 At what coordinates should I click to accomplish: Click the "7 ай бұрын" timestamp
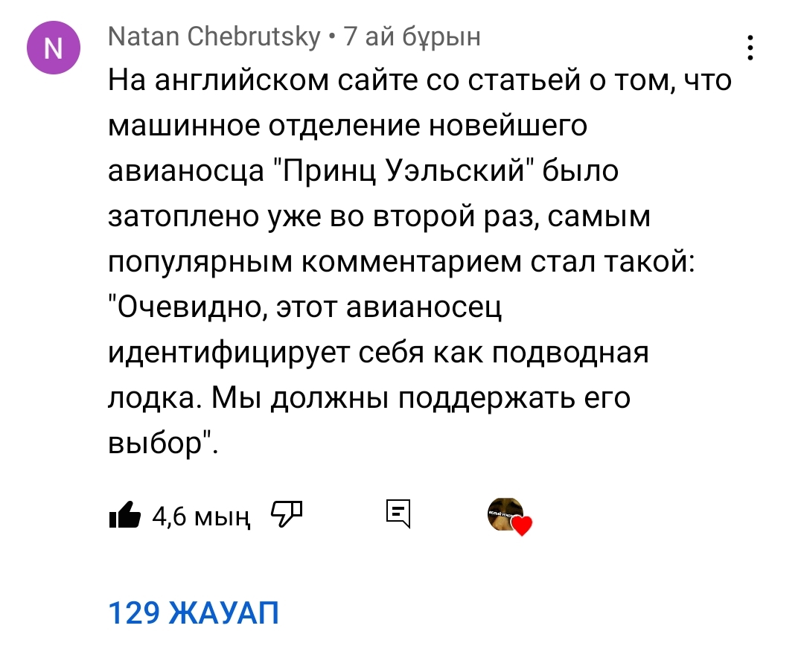tap(412, 36)
